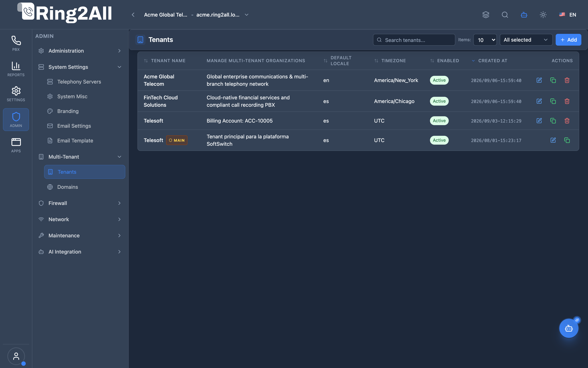Click the layers stack icon in header
This screenshot has width=588, height=368.
[486, 15]
